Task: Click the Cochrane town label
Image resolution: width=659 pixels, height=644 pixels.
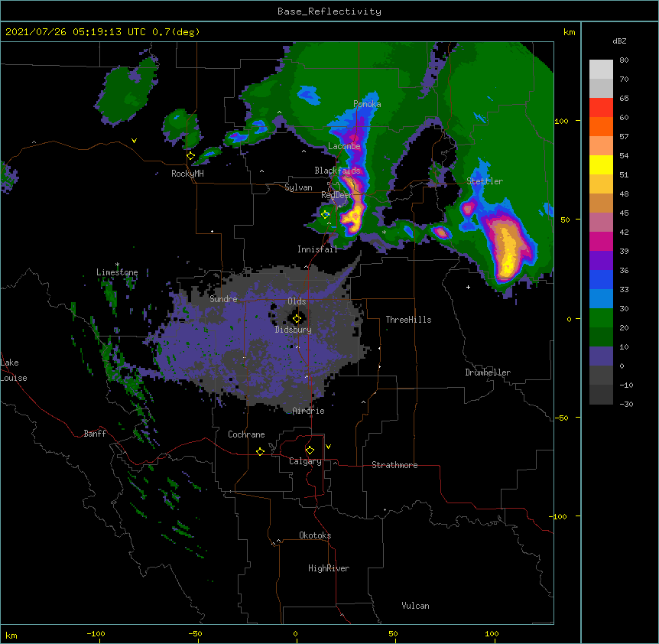Action: [246, 434]
